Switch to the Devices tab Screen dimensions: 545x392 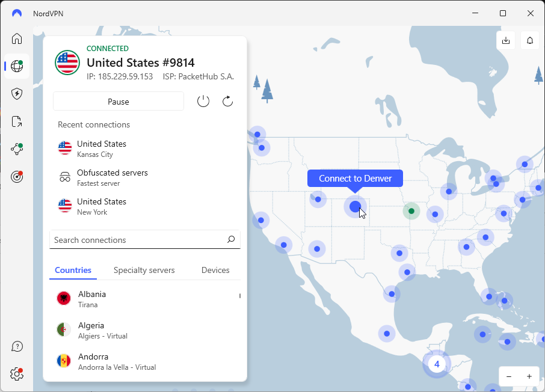(215, 270)
